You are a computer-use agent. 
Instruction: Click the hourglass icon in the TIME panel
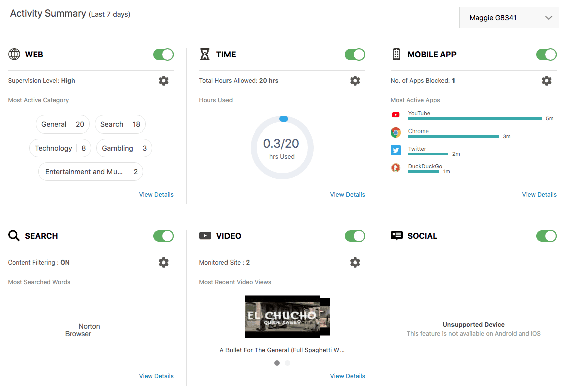205,54
